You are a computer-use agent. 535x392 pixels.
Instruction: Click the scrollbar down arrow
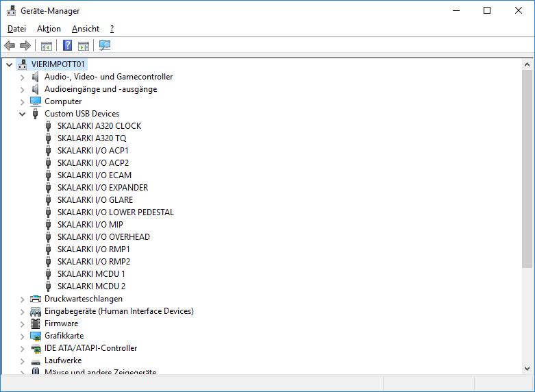[527, 369]
